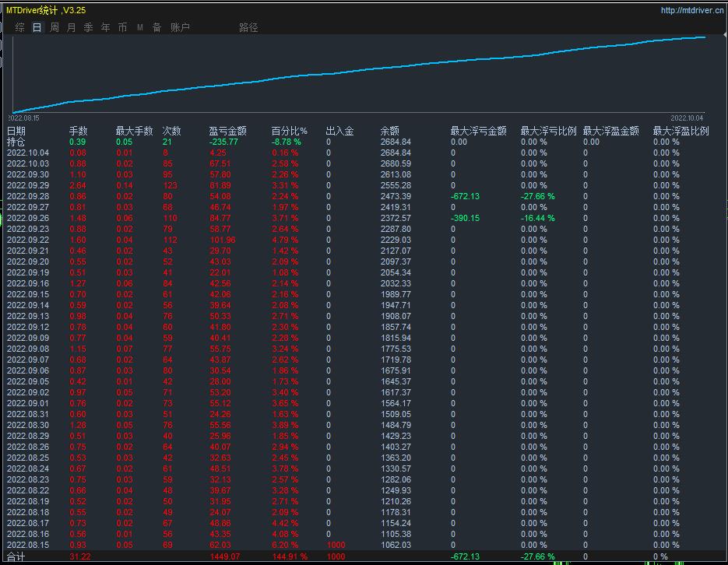Click the chart end date 2022.10.04

click(x=687, y=118)
